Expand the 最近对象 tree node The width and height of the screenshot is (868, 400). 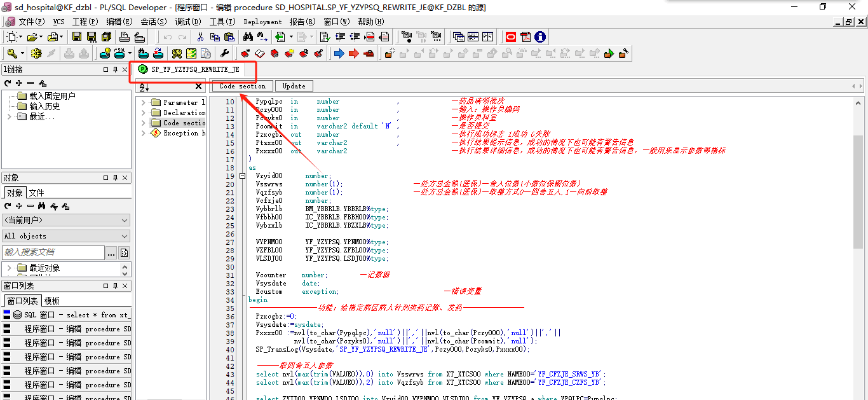pyautogui.click(x=9, y=268)
